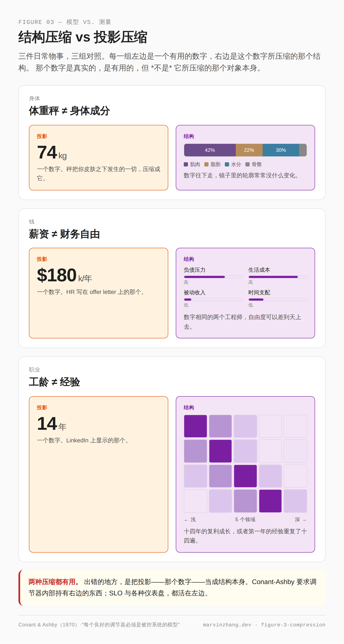This screenshot has height=644, width=344.
Task: Click the text mentioning HR 写在 offer letter
Action: (x=92, y=292)
